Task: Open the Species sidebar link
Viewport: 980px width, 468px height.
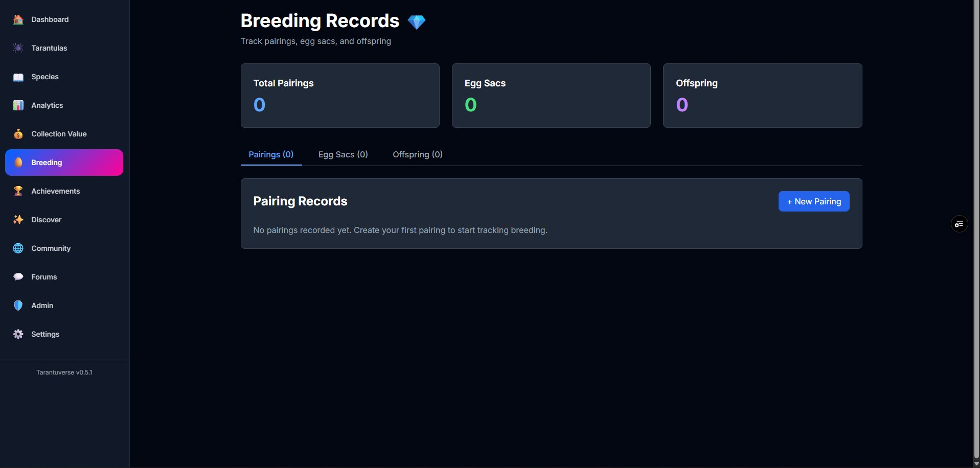Action: point(64,77)
